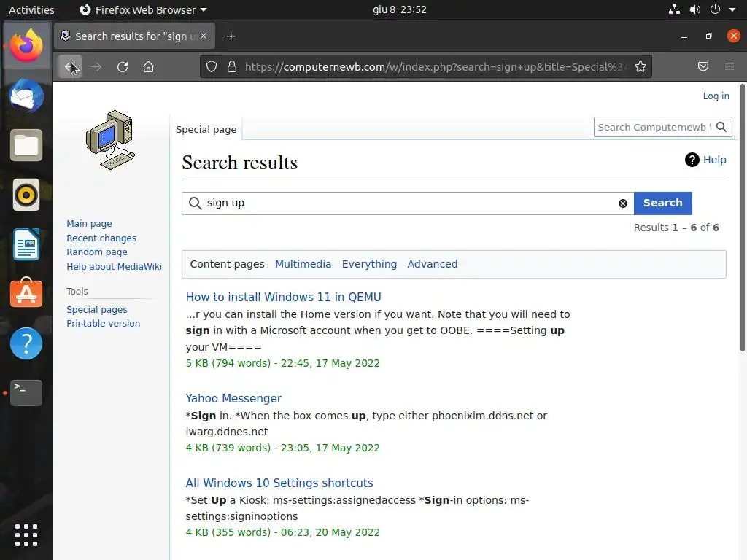This screenshot has width=747, height=560.
Task: Select the Special page tab
Action: (206, 129)
